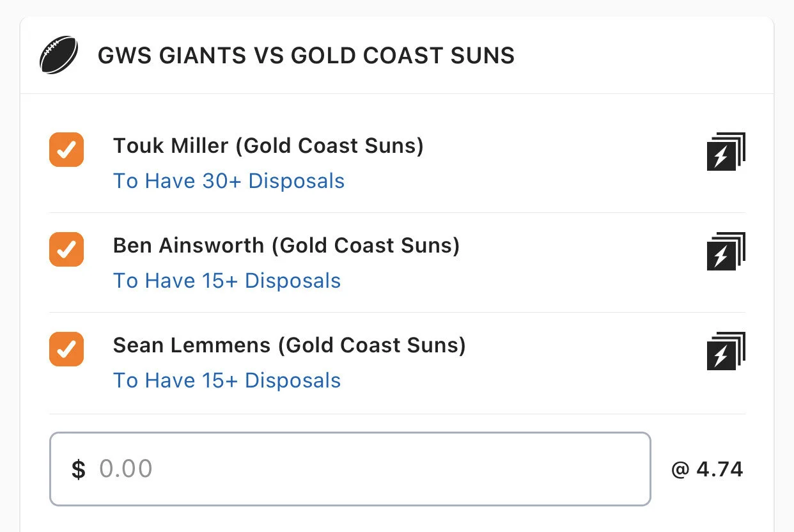The width and height of the screenshot is (794, 532).
Task: Click the Gold Coast Suns label beside Sean Lemmens
Action: (x=372, y=345)
